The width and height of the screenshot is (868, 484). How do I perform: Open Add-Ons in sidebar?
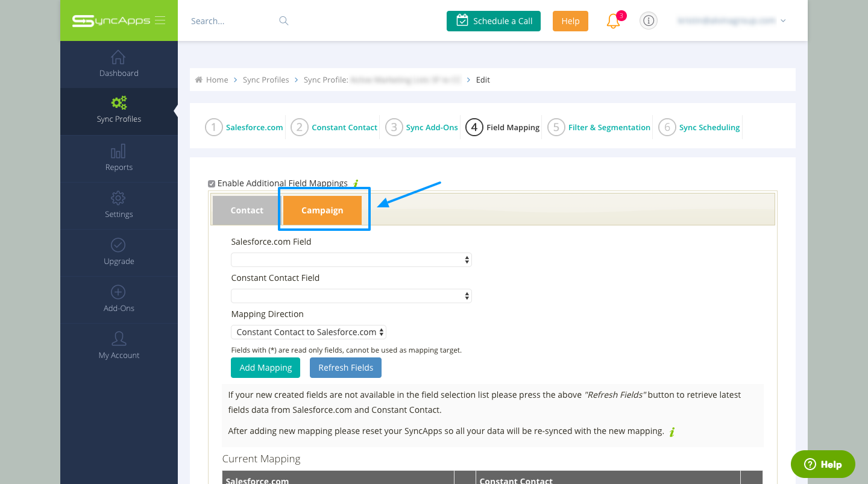[119, 300]
